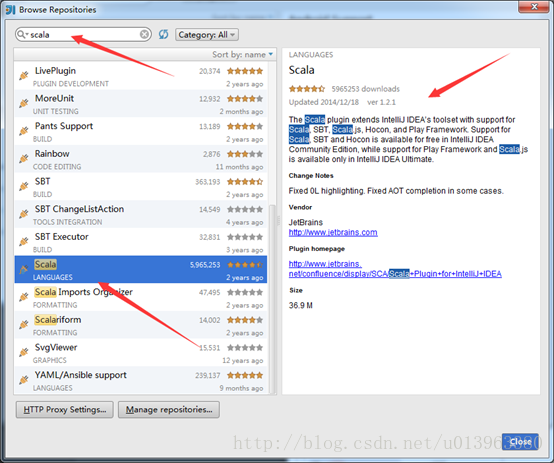The image size is (554, 463).
Task: Click inside the scala search field
Action: click(84, 34)
